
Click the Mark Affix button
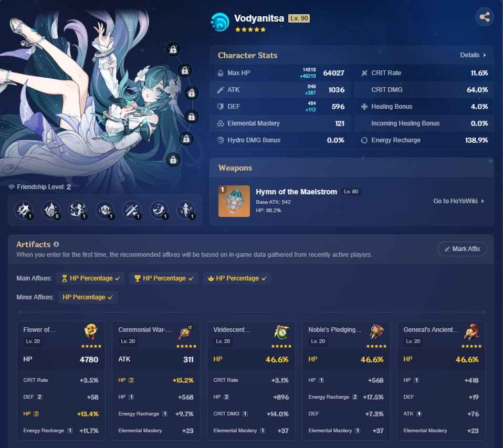click(462, 249)
